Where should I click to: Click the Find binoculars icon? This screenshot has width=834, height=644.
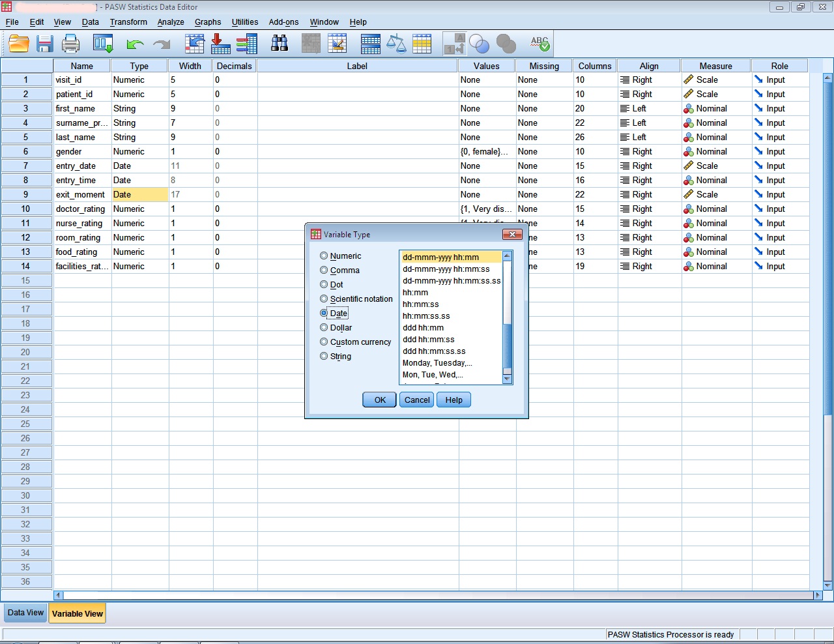point(280,44)
